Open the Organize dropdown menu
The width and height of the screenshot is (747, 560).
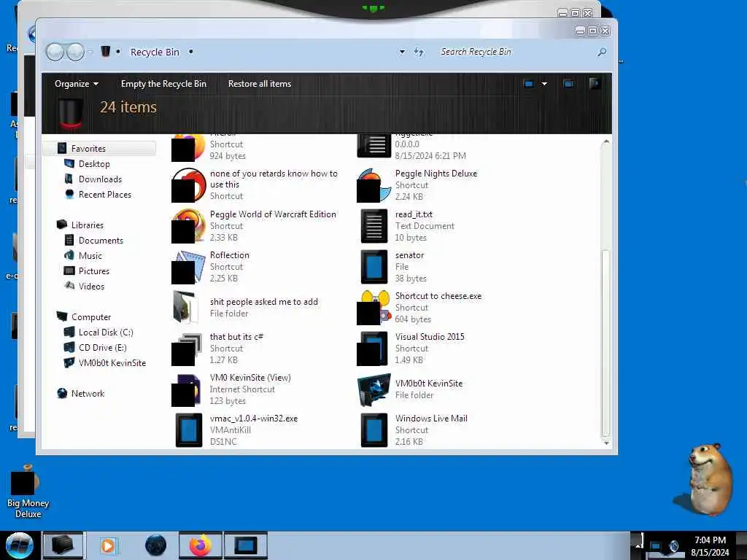(76, 84)
